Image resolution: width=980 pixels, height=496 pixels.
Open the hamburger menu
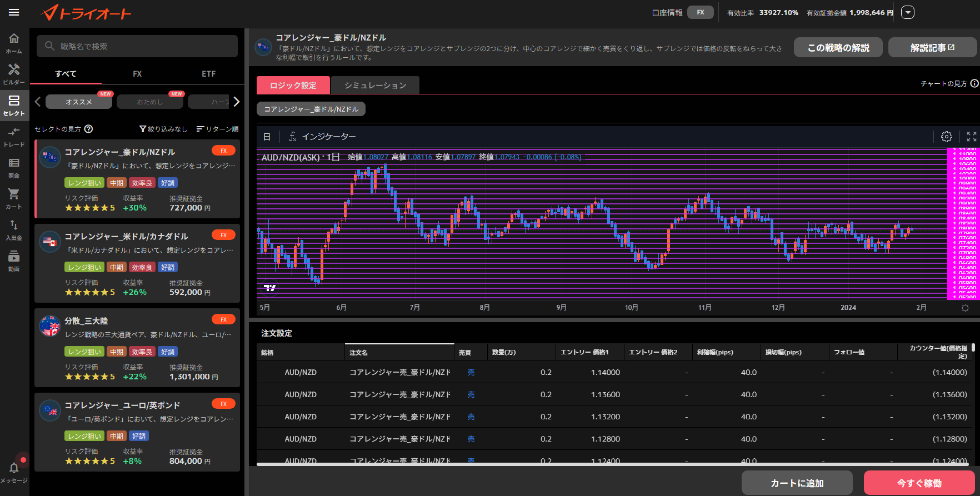click(14, 12)
